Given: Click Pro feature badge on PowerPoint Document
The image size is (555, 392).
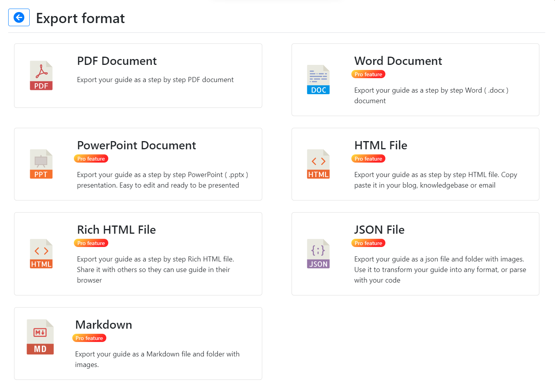Looking at the screenshot, I should pos(91,158).
